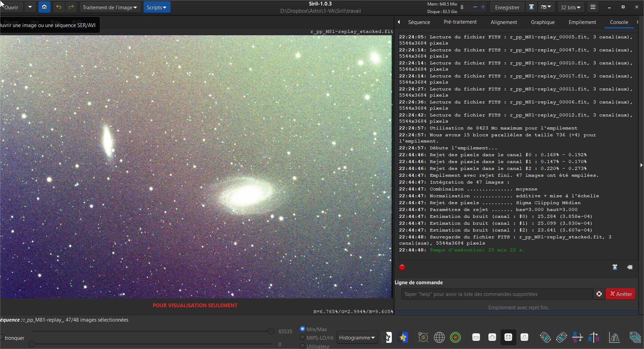Save console log to file icon
Screen dimensions: 644x349
point(615,267)
